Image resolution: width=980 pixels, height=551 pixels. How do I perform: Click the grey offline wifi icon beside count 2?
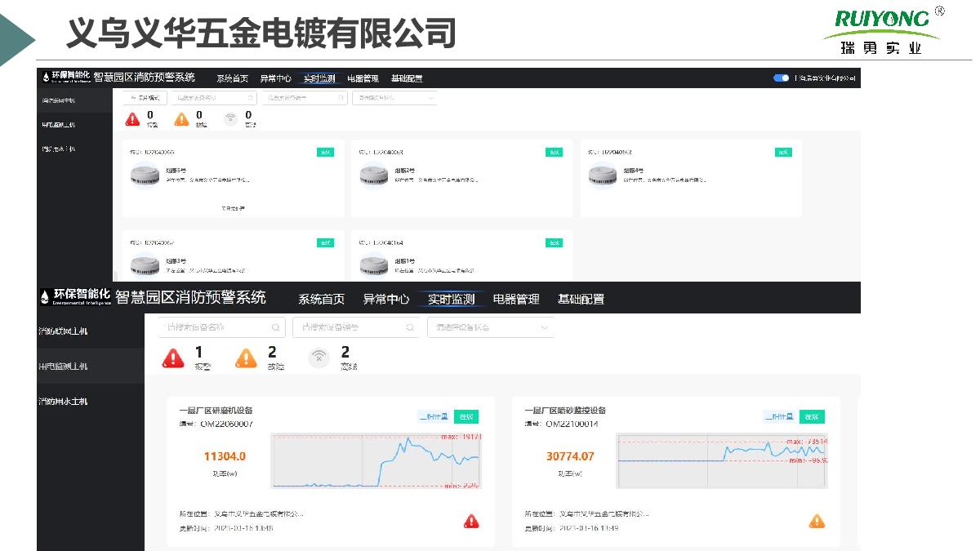coord(319,358)
